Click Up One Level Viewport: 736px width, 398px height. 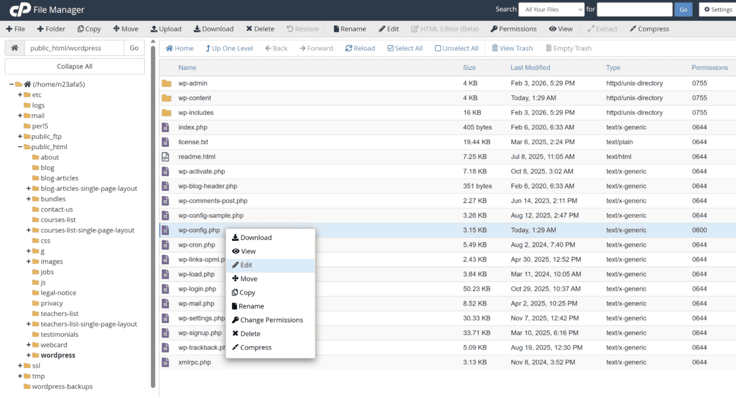click(230, 48)
